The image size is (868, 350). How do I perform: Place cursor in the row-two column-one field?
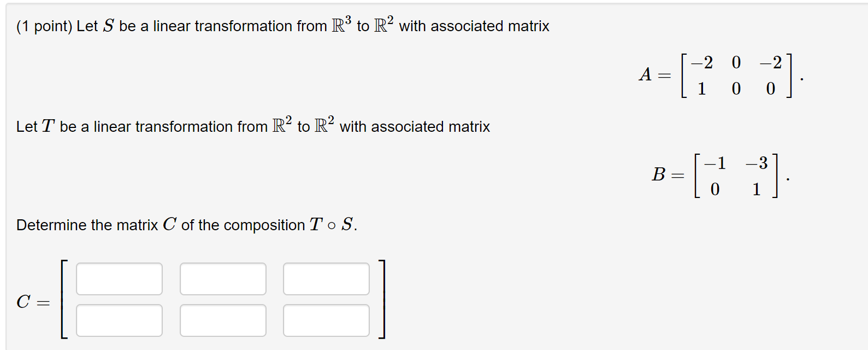(119, 319)
